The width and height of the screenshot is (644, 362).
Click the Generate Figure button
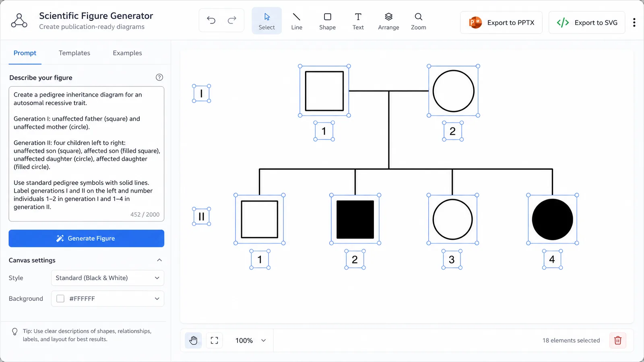coord(87,239)
